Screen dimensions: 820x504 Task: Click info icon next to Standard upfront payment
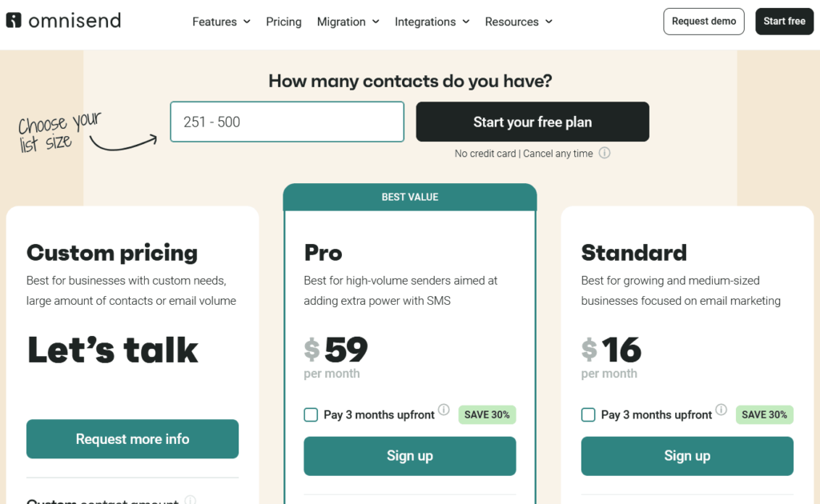pos(721,410)
